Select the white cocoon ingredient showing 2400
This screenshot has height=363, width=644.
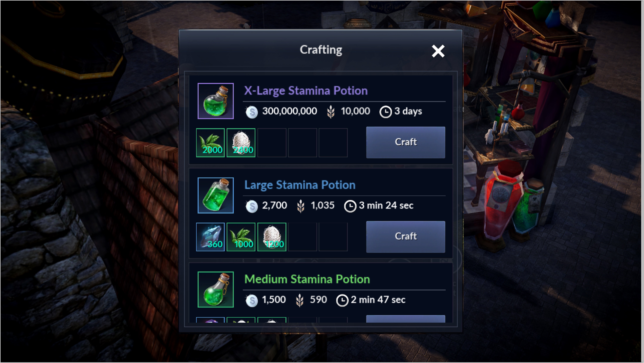click(241, 143)
